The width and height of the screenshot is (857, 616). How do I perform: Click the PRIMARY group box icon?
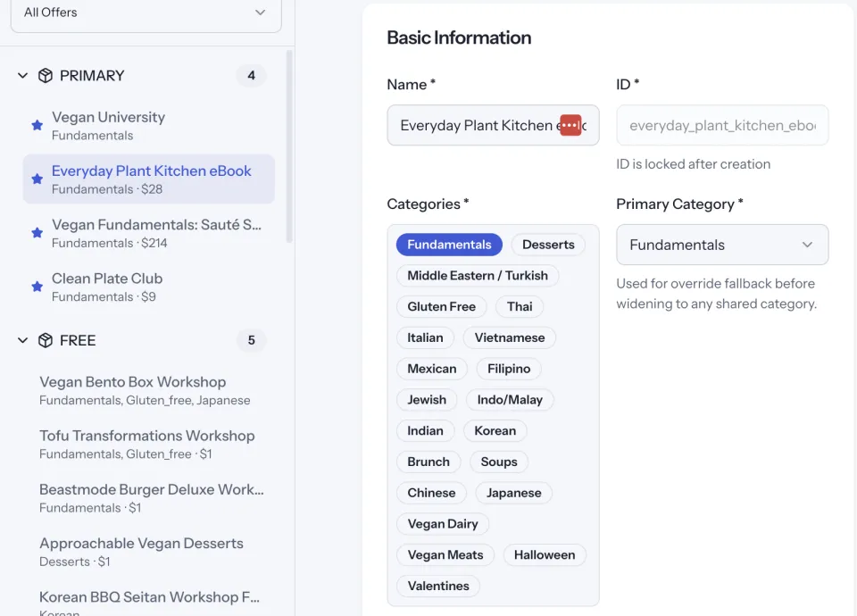46,75
